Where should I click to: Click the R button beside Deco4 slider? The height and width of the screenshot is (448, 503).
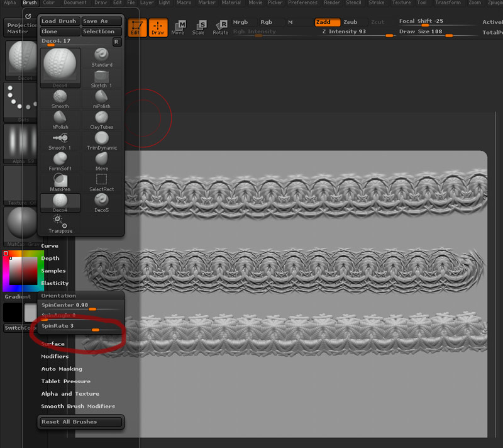tap(116, 42)
